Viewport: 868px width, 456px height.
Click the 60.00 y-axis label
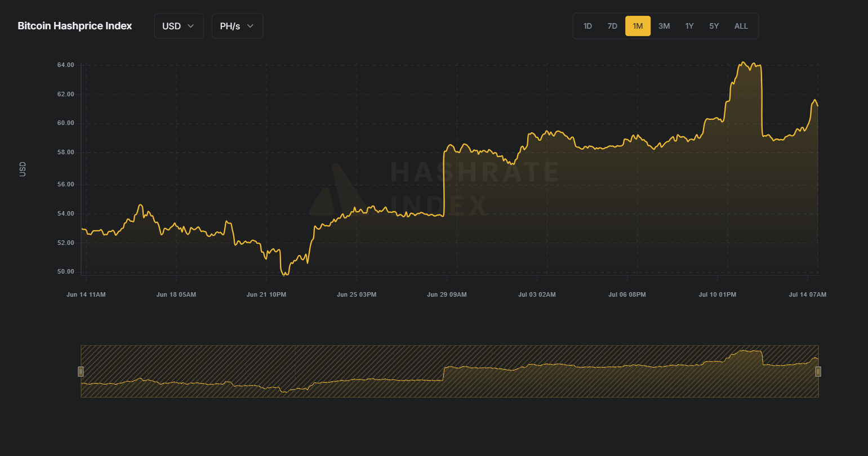65,123
